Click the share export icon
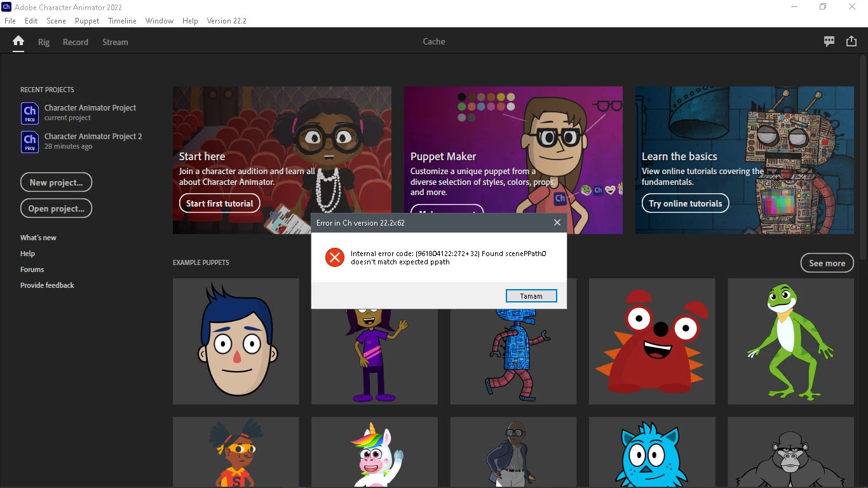 pos(851,41)
